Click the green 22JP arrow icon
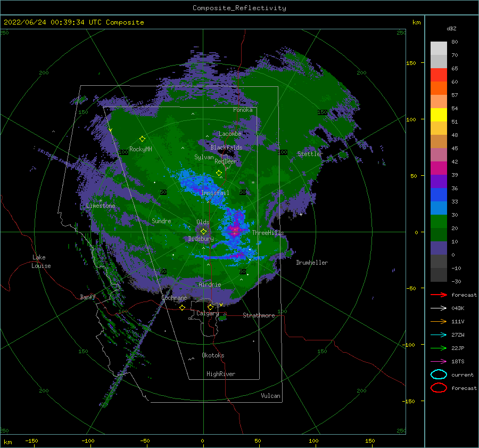This screenshot has width=479, height=448. point(439,348)
